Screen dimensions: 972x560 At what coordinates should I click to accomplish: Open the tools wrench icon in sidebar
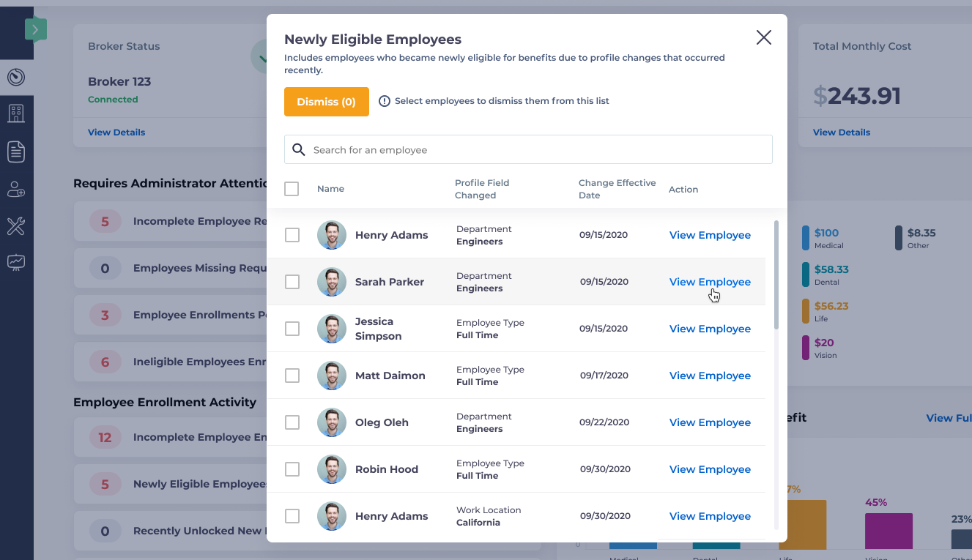[x=16, y=226]
